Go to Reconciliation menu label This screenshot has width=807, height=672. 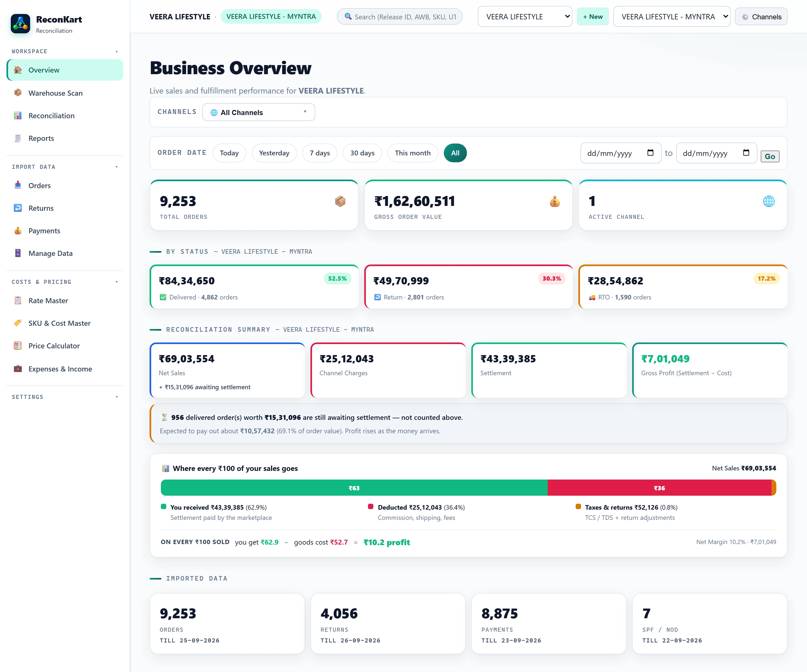51,116
